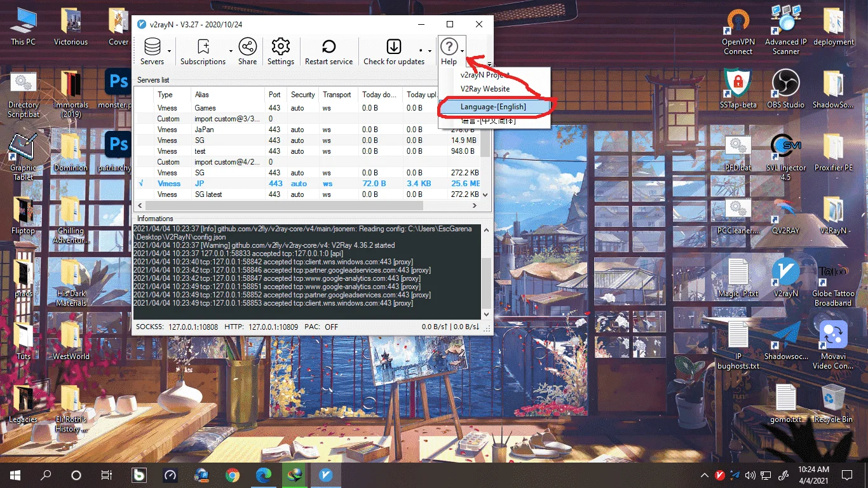Show hidden system tray icons
Image resolution: width=868 pixels, height=488 pixels.
click(x=704, y=475)
